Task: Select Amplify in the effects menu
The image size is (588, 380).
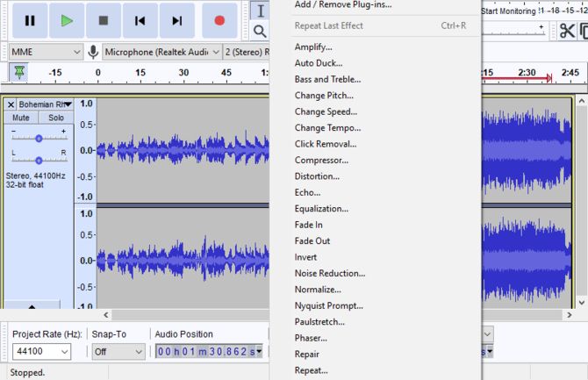Action: (313, 47)
